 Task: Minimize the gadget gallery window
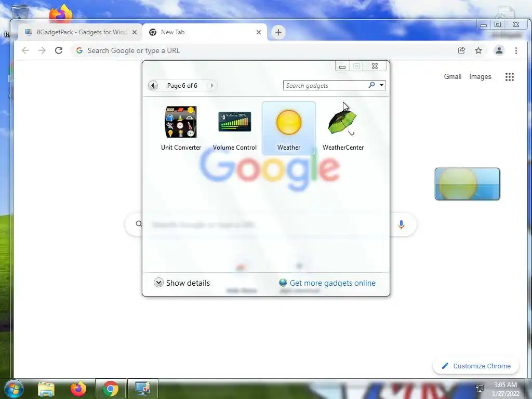click(x=342, y=66)
